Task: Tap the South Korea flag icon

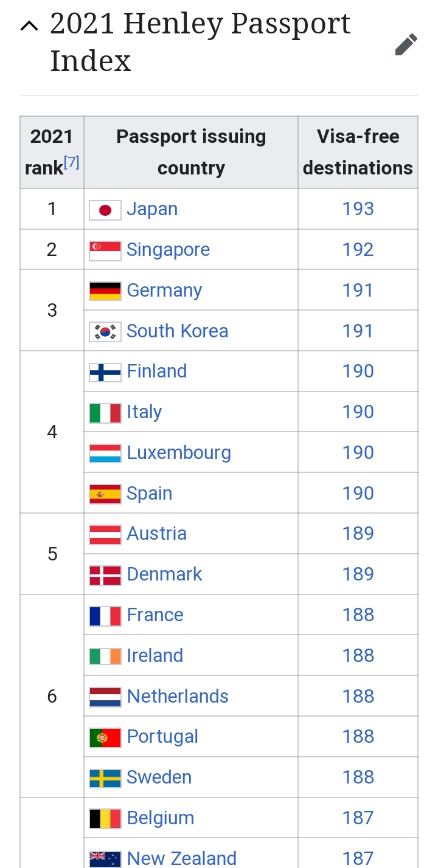Action: click(105, 332)
